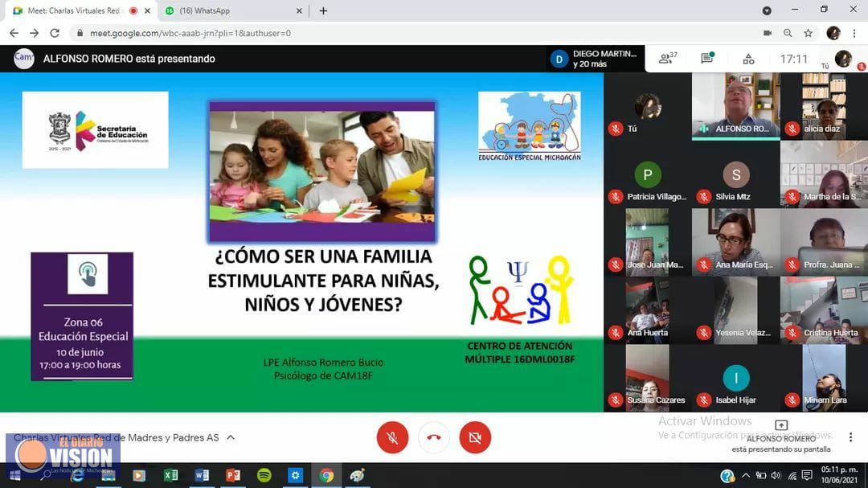Viewport: 868px width, 488px height.
Task: Open Chrome from the taskbar
Action: pos(326,475)
